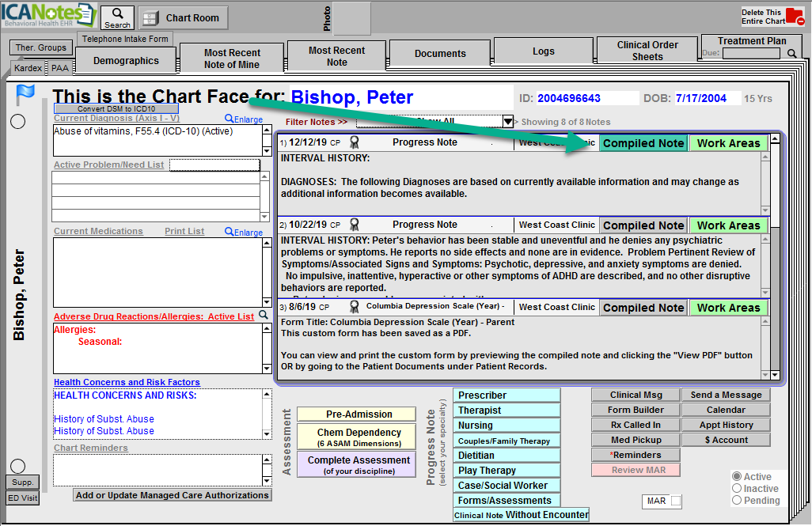Image resolution: width=812 pixels, height=526 pixels.
Task: Click the blue flag icon
Action: tap(25, 95)
